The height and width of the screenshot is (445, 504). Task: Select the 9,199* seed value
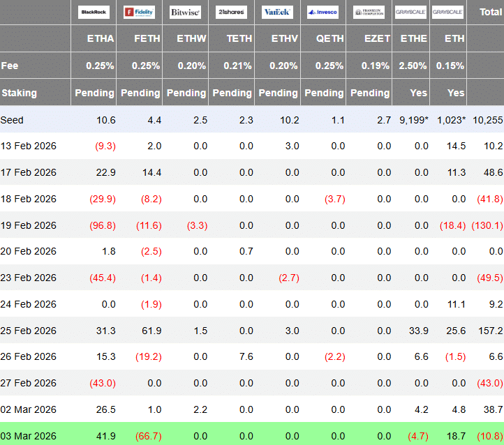coord(413,120)
